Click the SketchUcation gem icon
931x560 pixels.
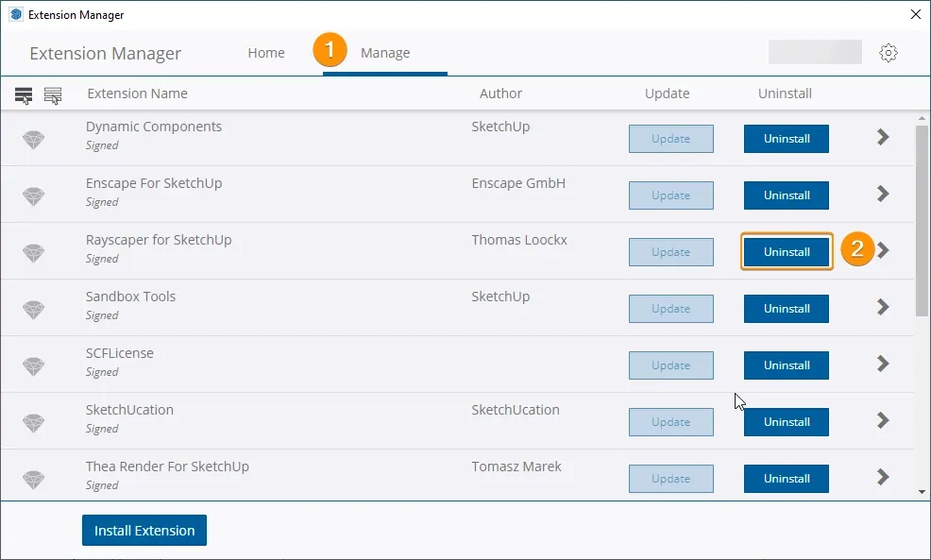coord(34,423)
